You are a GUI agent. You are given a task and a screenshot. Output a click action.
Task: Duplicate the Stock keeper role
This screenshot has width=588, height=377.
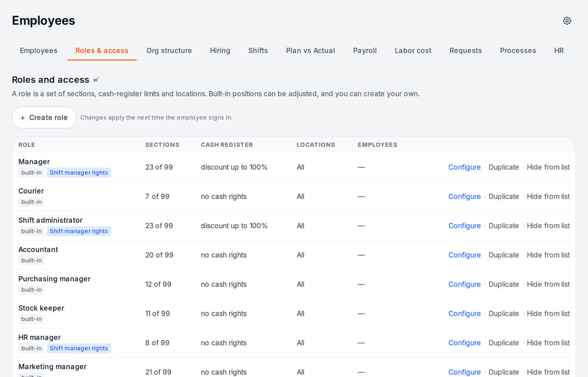[x=504, y=314]
